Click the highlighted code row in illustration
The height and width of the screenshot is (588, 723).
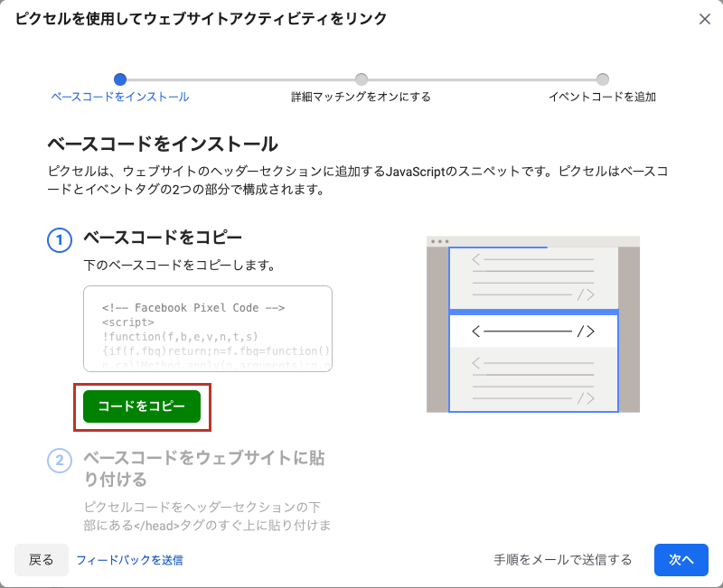click(533, 331)
